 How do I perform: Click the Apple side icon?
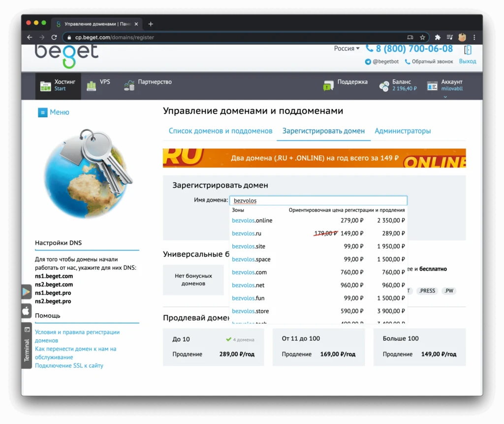27,311
